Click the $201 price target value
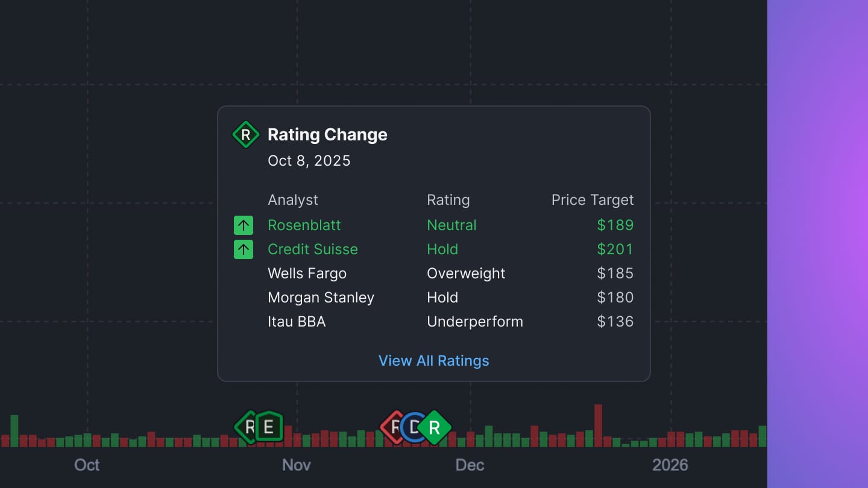 point(615,249)
